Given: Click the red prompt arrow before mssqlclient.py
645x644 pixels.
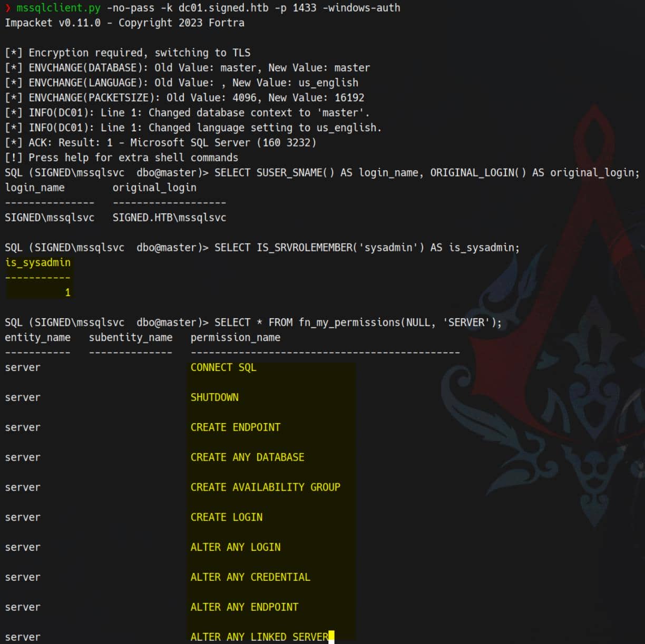Looking at the screenshot, I should 8,8.
